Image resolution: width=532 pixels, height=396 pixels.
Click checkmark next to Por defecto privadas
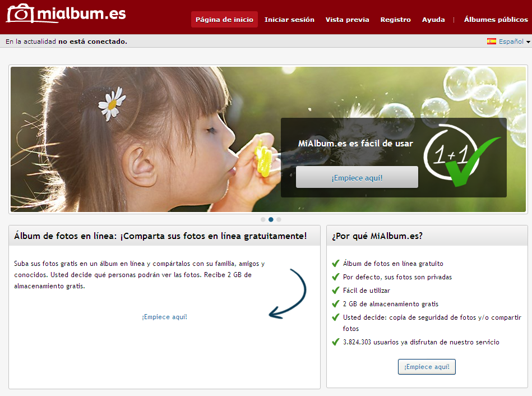(x=336, y=277)
